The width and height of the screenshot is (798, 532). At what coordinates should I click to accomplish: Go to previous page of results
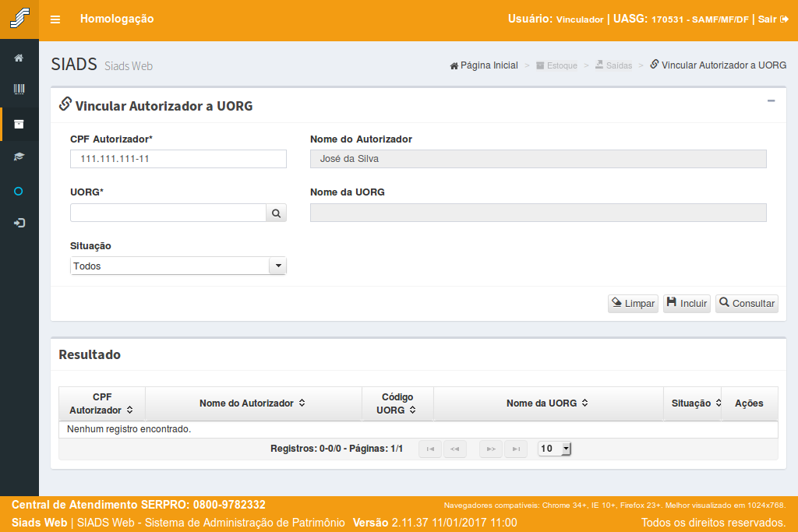[x=455, y=449]
